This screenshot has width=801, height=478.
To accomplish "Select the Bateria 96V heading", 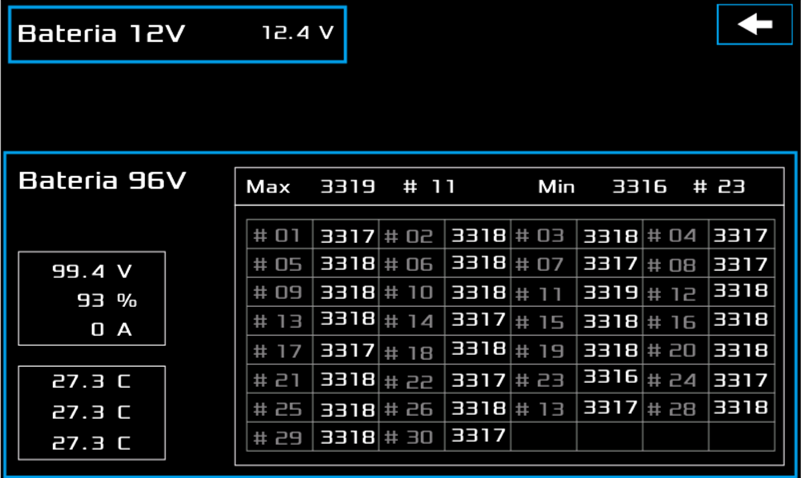I will click(x=102, y=181).
